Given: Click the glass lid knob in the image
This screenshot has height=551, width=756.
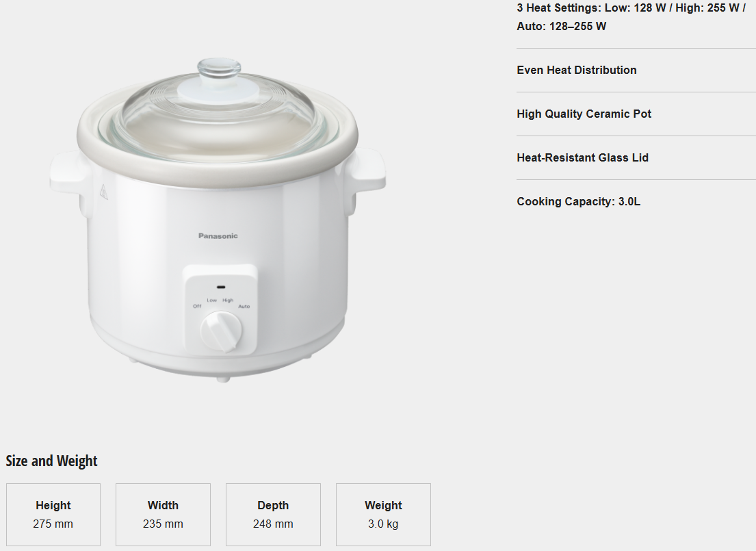Looking at the screenshot, I should (x=219, y=67).
